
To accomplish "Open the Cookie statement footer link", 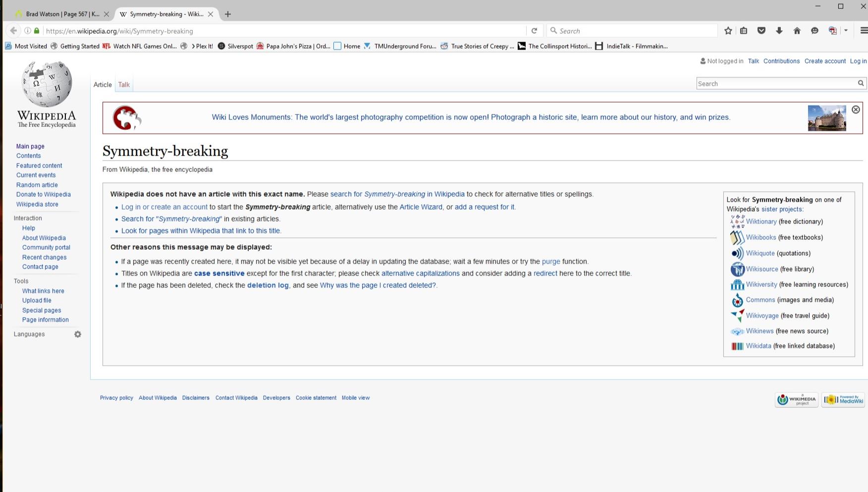I will coord(316,398).
